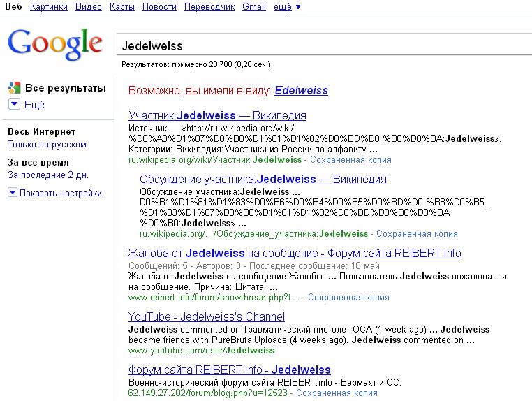Screen dimensions: 532x401
Task: Open the Видео tab
Action: coord(89,7)
